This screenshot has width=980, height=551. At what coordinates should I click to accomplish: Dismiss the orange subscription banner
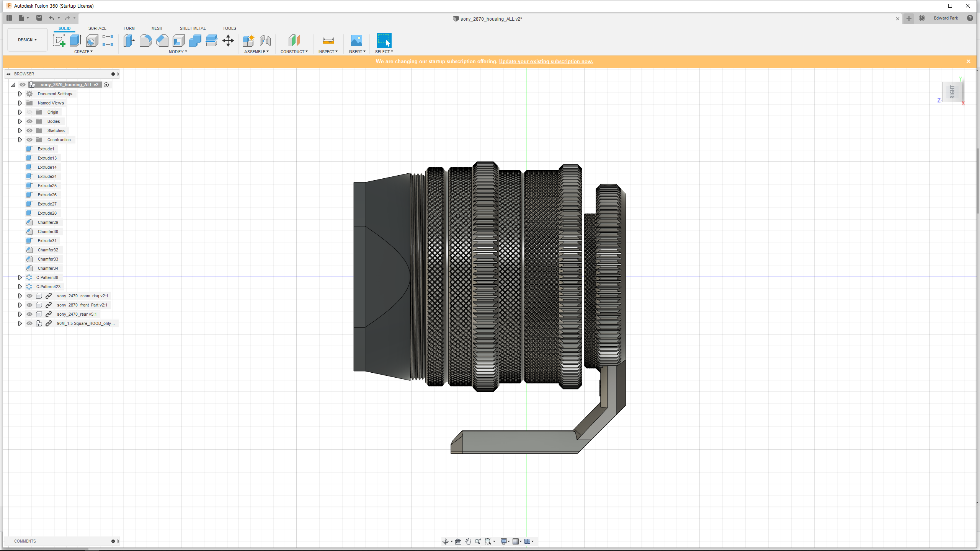(968, 61)
